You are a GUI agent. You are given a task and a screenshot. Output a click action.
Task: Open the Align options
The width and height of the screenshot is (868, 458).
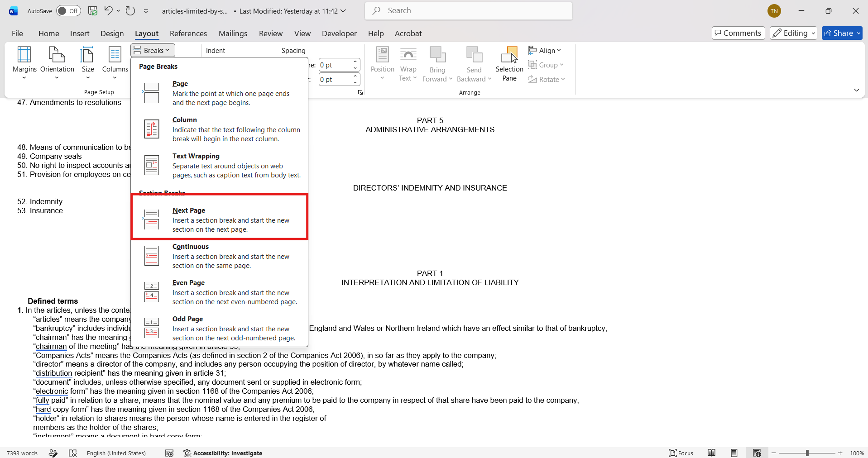[x=545, y=50]
